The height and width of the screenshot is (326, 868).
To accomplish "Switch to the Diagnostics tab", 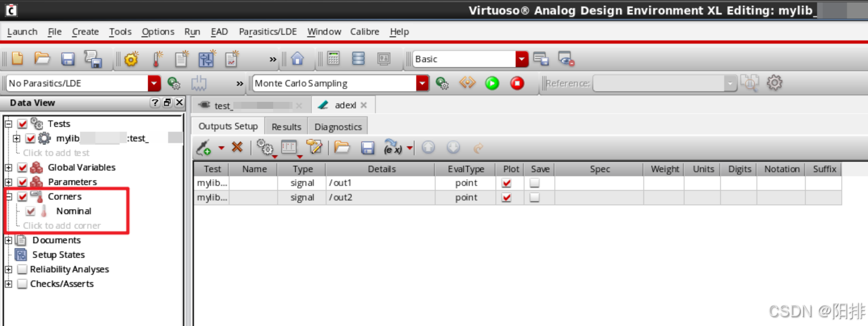I will pos(338,127).
